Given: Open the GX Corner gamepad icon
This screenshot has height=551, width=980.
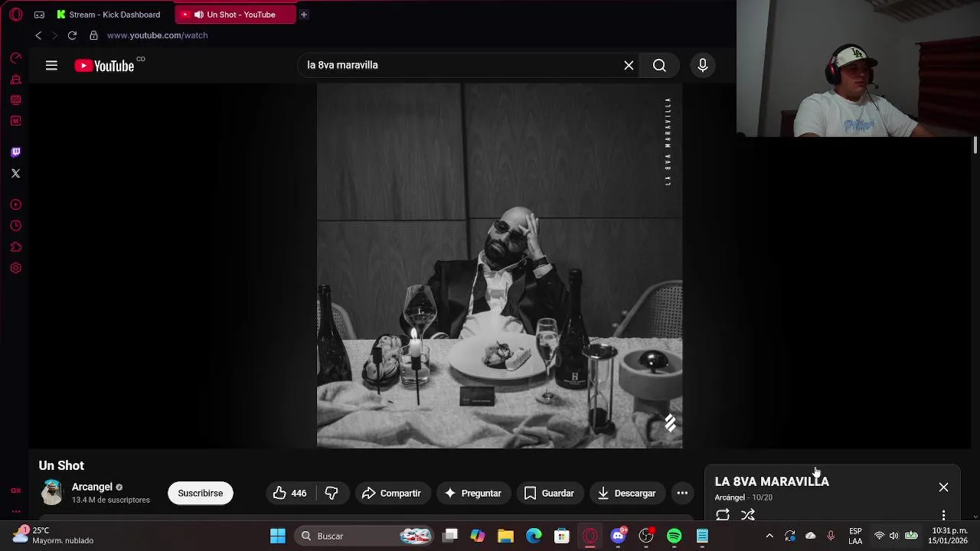Looking at the screenshot, I should (39, 15).
